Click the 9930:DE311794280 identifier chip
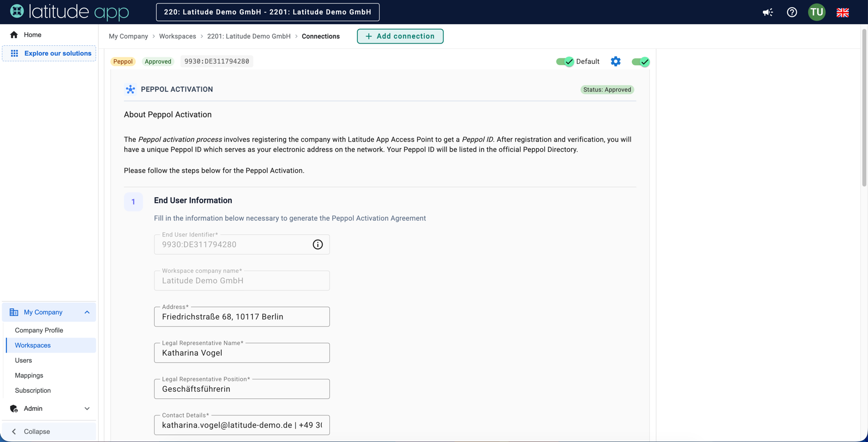The height and width of the screenshot is (442, 868). pos(217,61)
